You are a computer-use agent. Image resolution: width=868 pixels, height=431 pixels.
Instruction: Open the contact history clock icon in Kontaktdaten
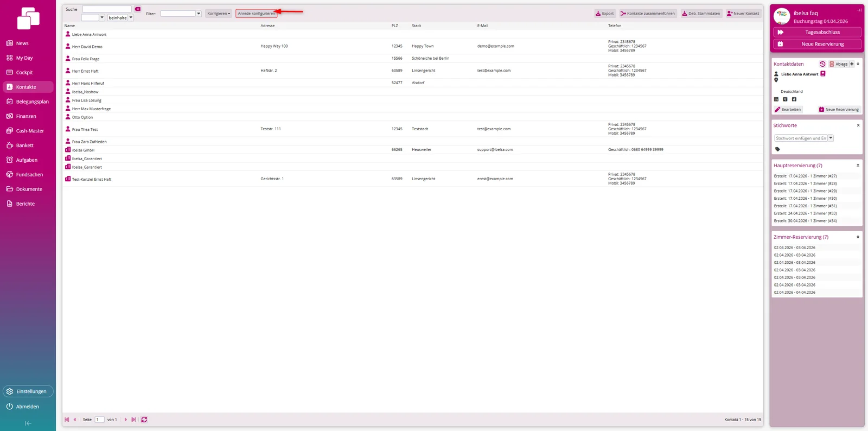click(822, 64)
